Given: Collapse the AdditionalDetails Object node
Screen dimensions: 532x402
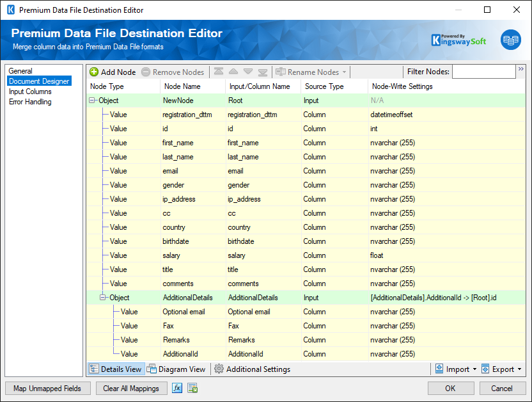Looking at the screenshot, I should [102, 298].
